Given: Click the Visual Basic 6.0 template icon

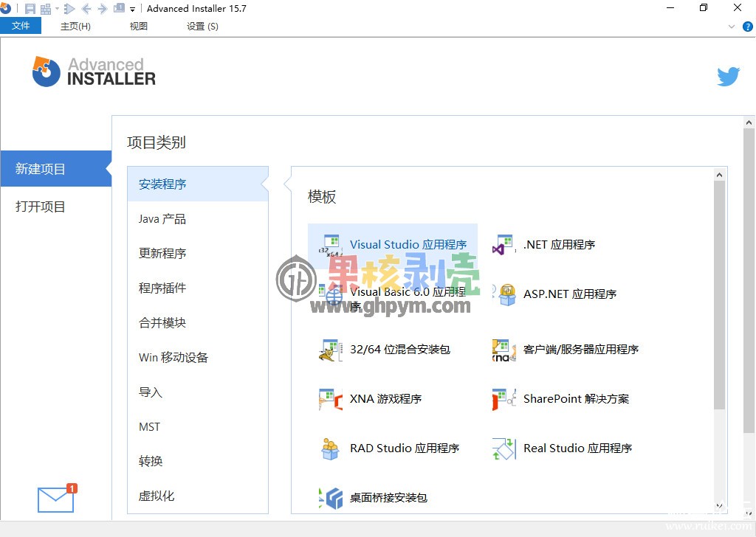Looking at the screenshot, I should pos(331,294).
